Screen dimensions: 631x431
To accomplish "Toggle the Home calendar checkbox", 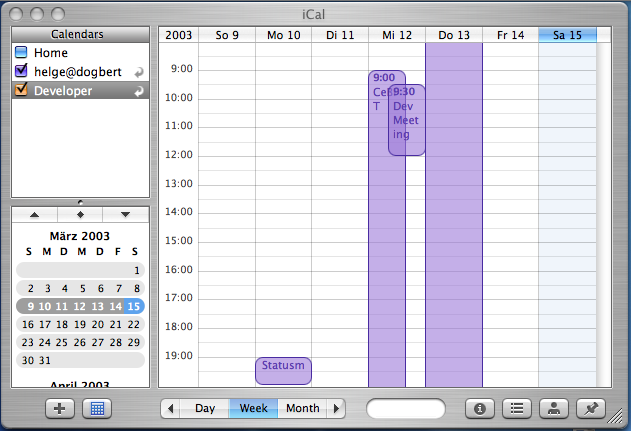I will coord(21,52).
